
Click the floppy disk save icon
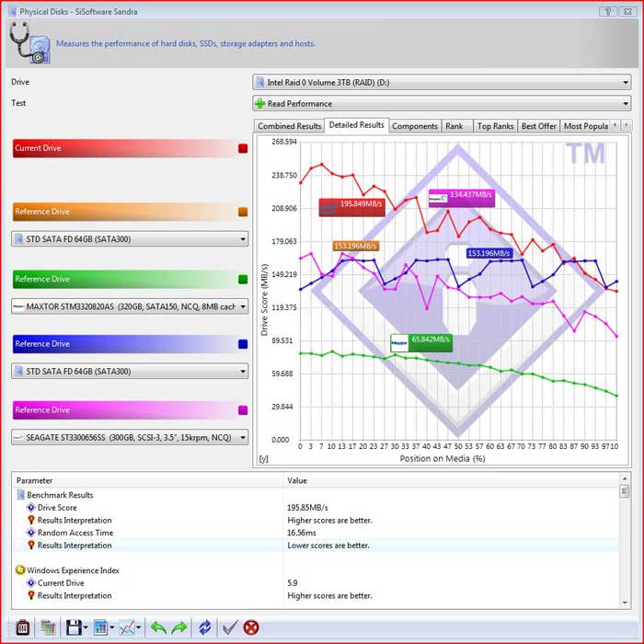(x=74, y=627)
